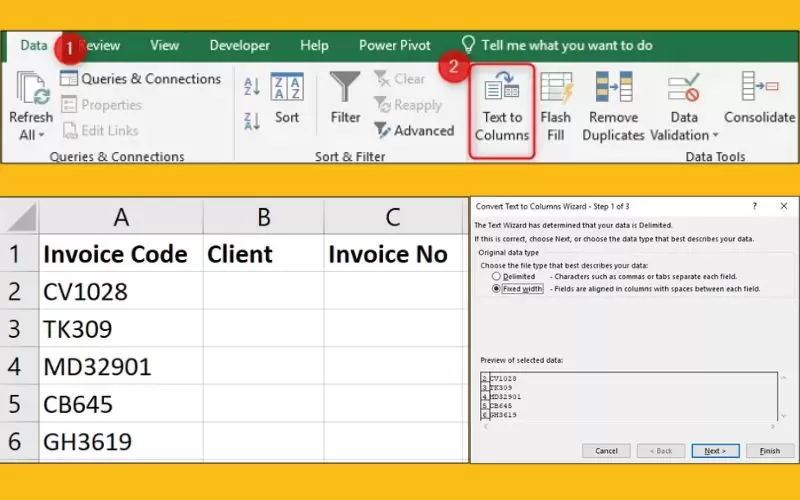
Task: Launch Text to Columns
Action: coord(502,111)
